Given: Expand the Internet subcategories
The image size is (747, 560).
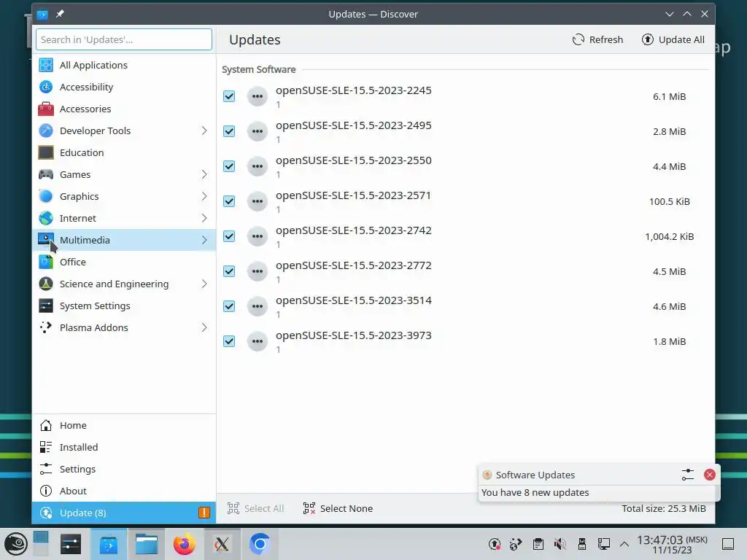Looking at the screenshot, I should 204,219.
